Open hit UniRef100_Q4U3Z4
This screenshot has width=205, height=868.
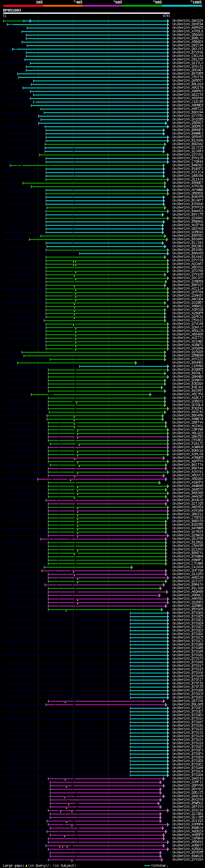[x=187, y=21]
